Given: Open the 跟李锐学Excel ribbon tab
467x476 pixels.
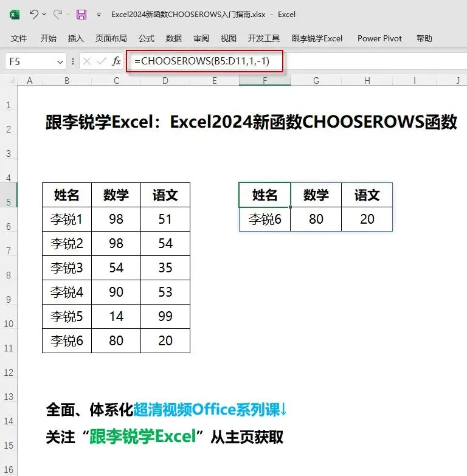Looking at the screenshot, I should click(317, 38).
